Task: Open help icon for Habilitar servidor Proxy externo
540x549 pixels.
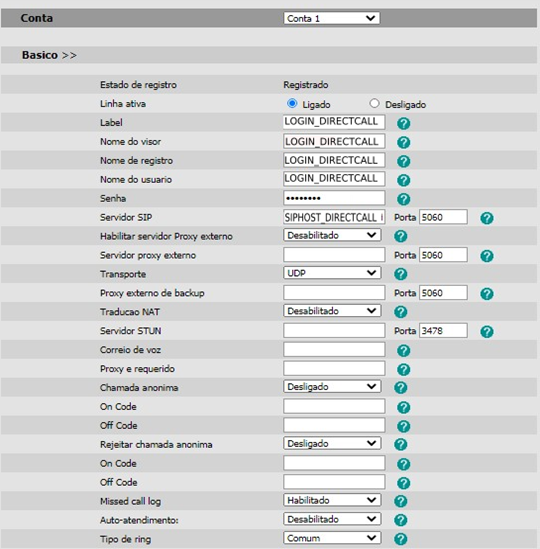Action: 401,236
